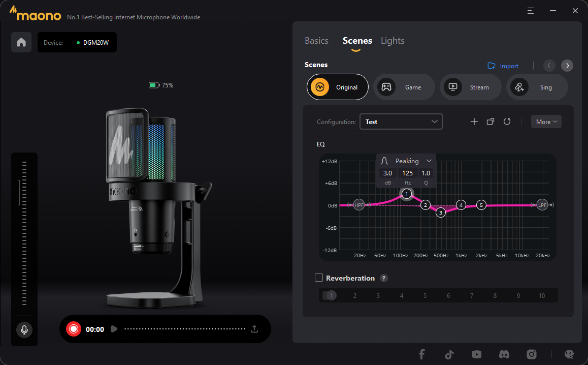Click the 75% battery indicator
The width and height of the screenshot is (588, 365).
tap(161, 85)
